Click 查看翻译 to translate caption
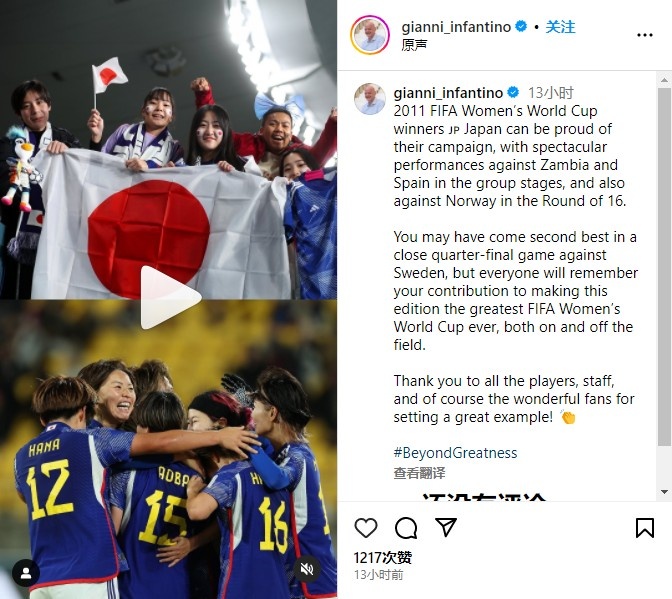The image size is (672, 599). tap(419, 473)
